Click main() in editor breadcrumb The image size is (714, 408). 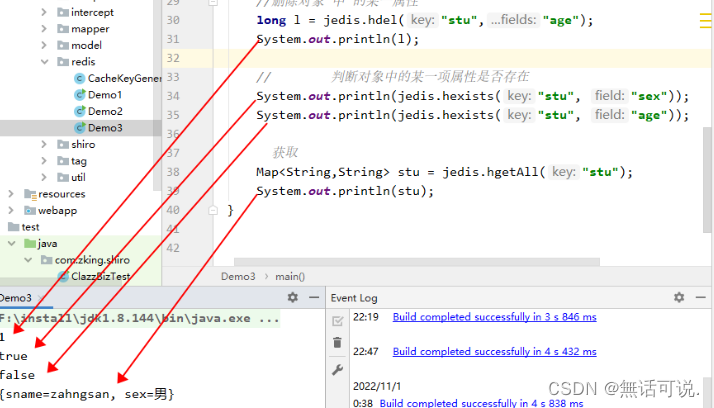pyautogui.click(x=290, y=276)
